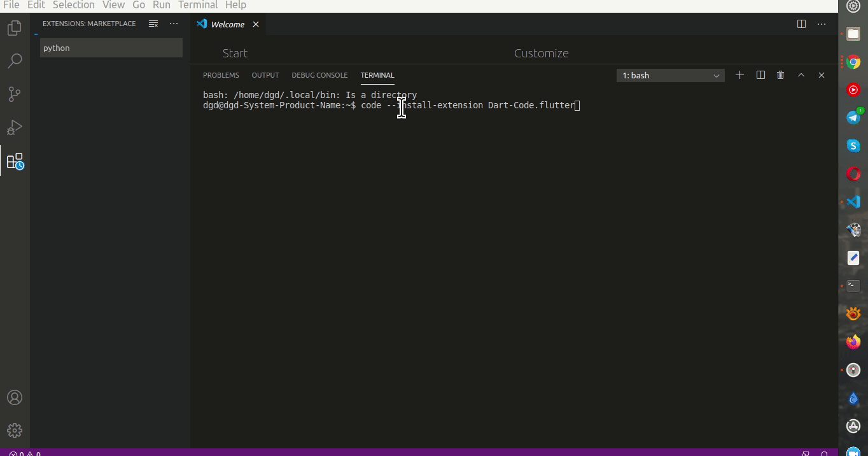Open the Terminal menu
Viewport: 868px width, 456px height.
pos(197,5)
